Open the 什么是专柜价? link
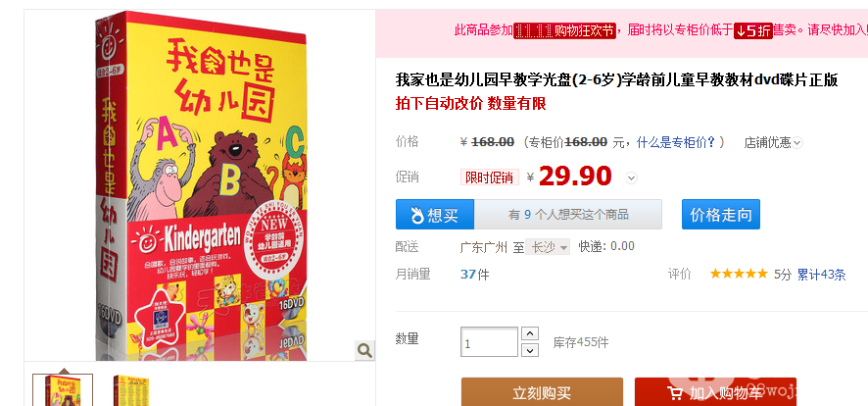The image size is (868, 406). click(676, 142)
